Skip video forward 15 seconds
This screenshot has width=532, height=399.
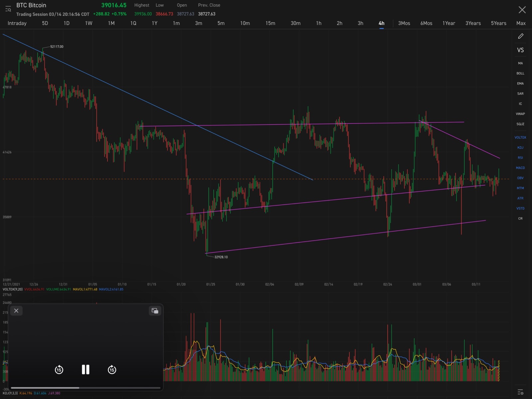112,370
